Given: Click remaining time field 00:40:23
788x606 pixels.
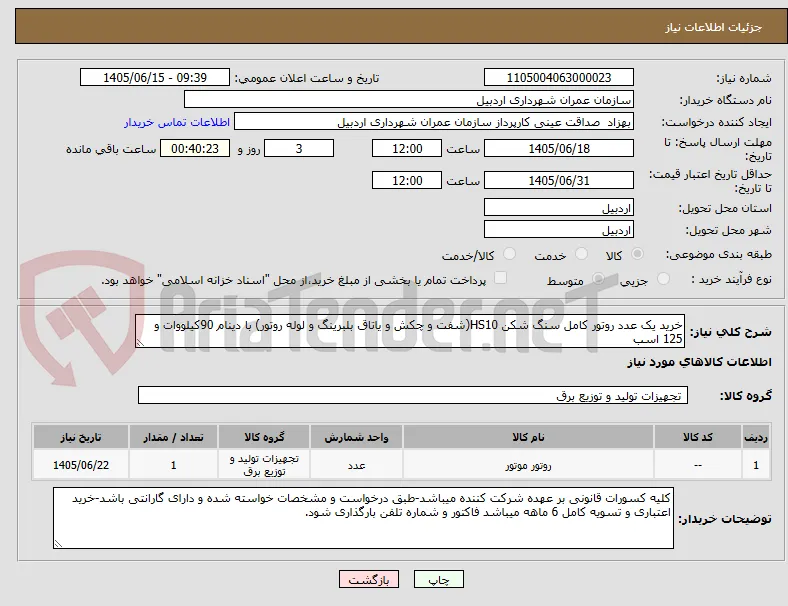Looking at the screenshot, I should [195, 149].
